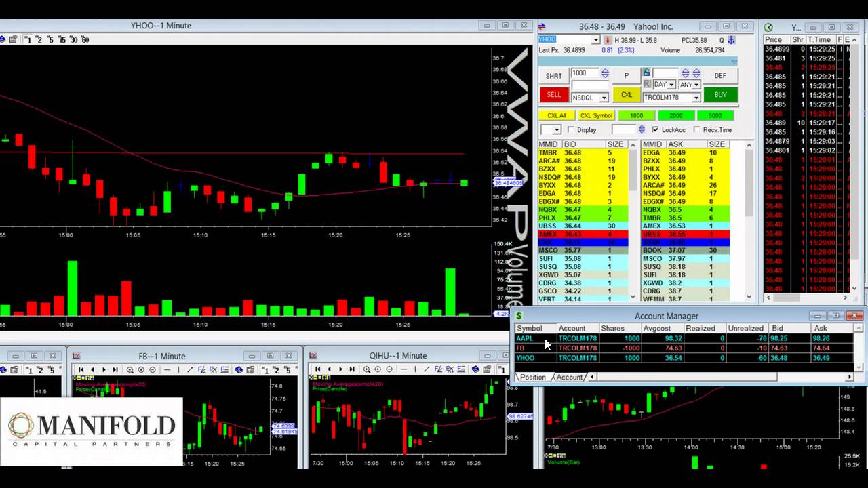Click stepper beside Display row input field

tap(642, 129)
